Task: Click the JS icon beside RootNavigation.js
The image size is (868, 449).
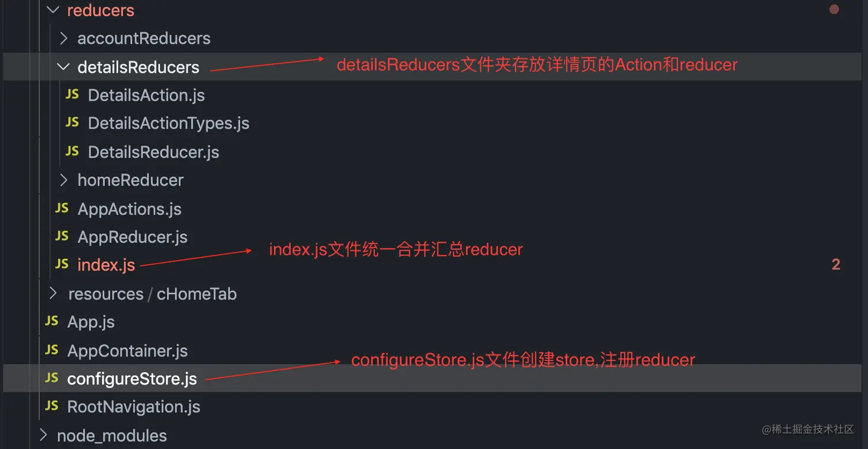Action: (52, 407)
